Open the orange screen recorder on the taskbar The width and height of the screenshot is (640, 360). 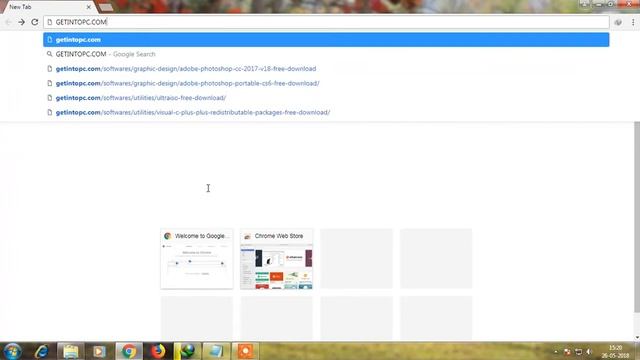pos(245,351)
